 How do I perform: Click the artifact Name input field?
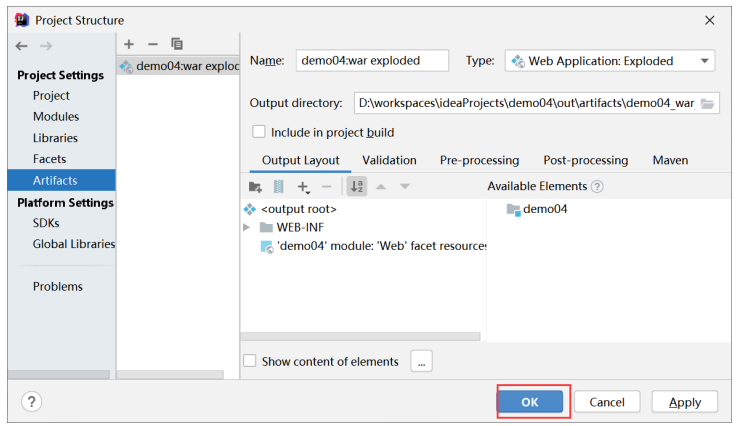[x=372, y=61]
